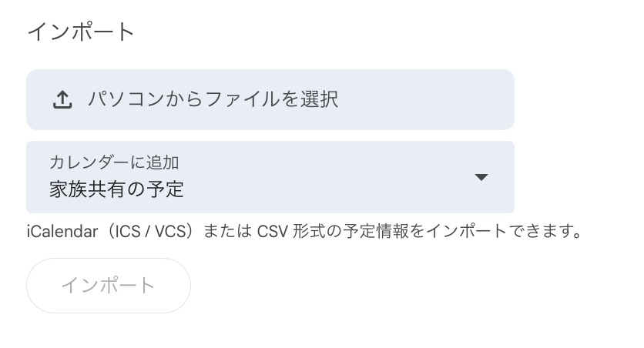Click the iCalendar format description text
This screenshot has width=644, height=348.
pos(302,231)
